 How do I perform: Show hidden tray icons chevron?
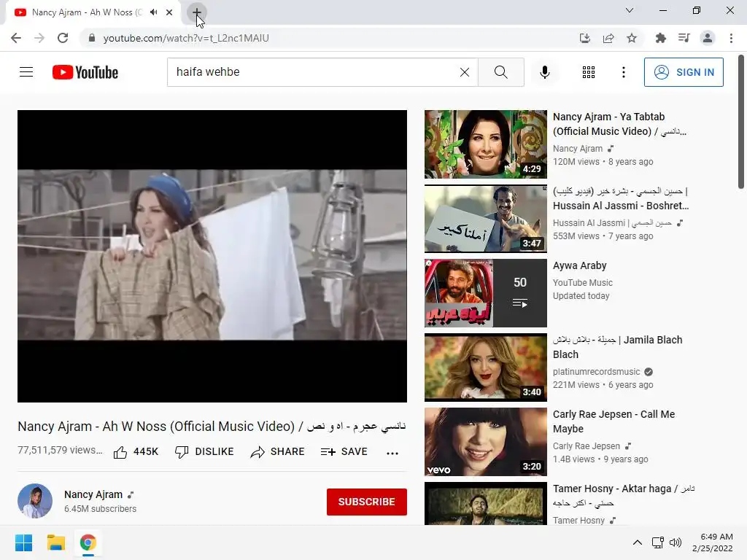pos(637,542)
